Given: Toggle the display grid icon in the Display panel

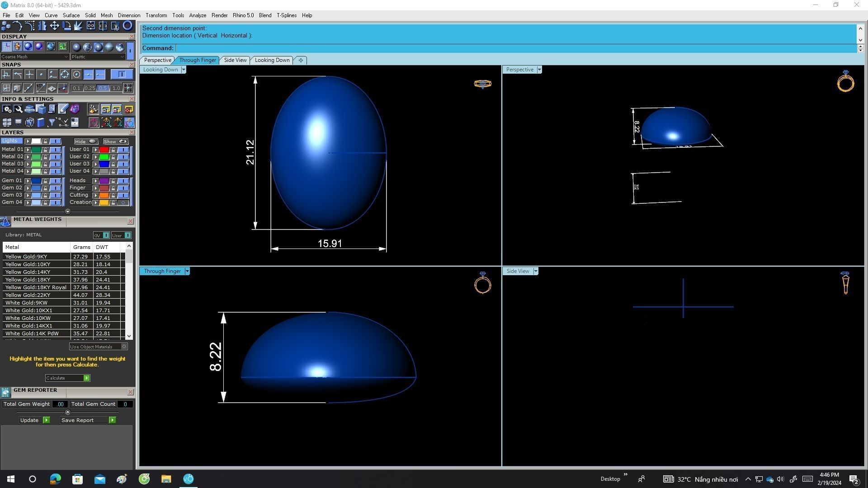Looking at the screenshot, I should (6, 47).
